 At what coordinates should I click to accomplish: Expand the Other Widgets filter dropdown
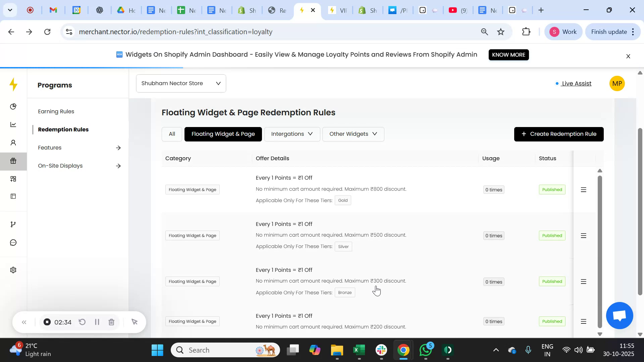pos(353,134)
